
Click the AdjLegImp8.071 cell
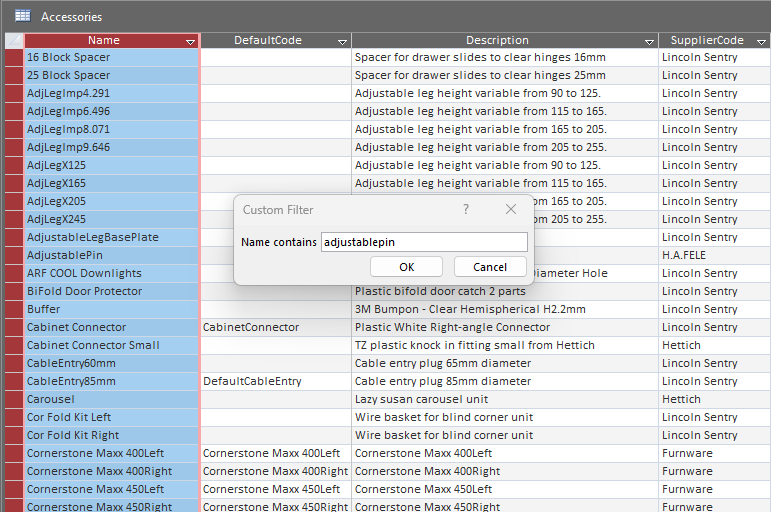pos(111,129)
